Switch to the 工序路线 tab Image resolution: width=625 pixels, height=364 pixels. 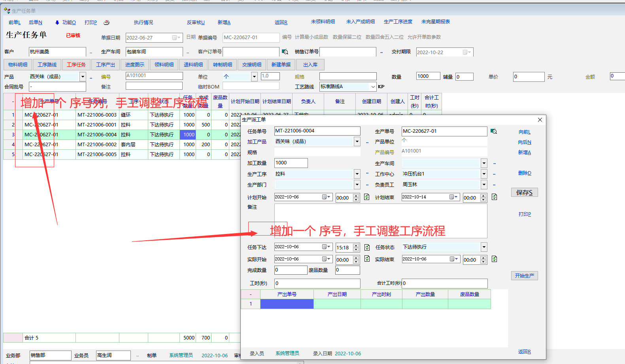[x=47, y=64]
